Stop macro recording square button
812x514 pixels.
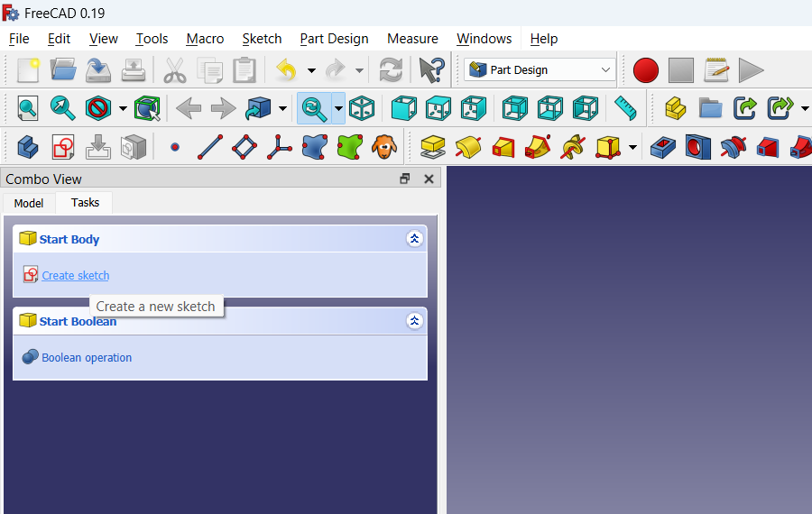click(x=681, y=69)
